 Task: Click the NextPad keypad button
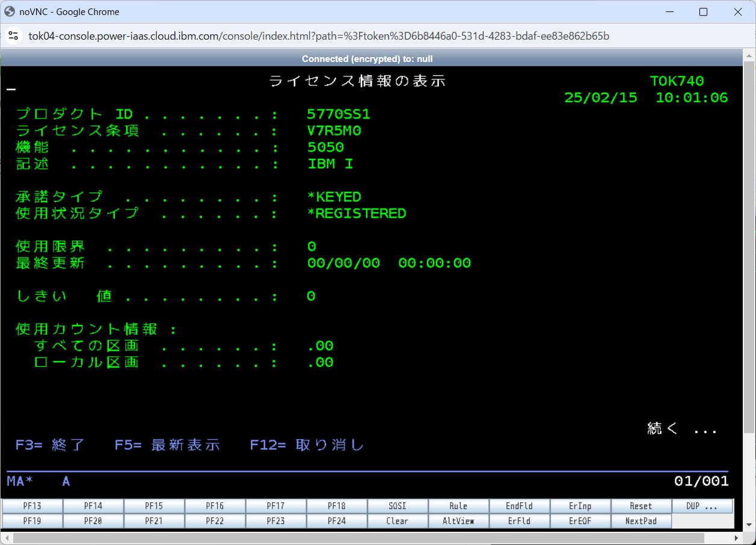point(641,521)
